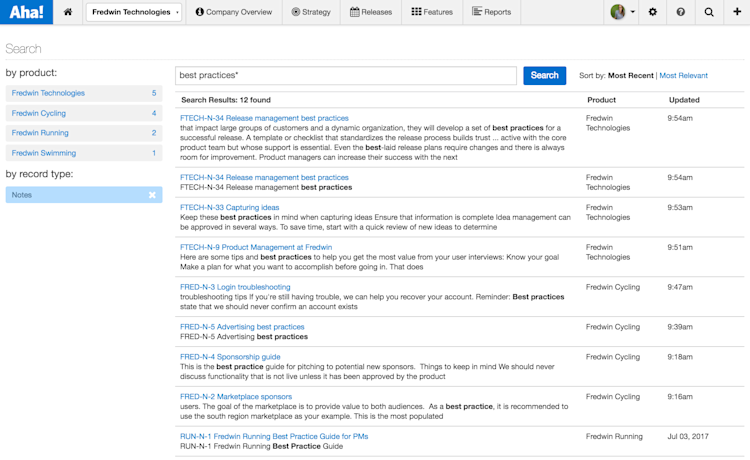This screenshot has height=460, width=750.
Task: Remove the Notes record type filter
Action: tap(152, 195)
